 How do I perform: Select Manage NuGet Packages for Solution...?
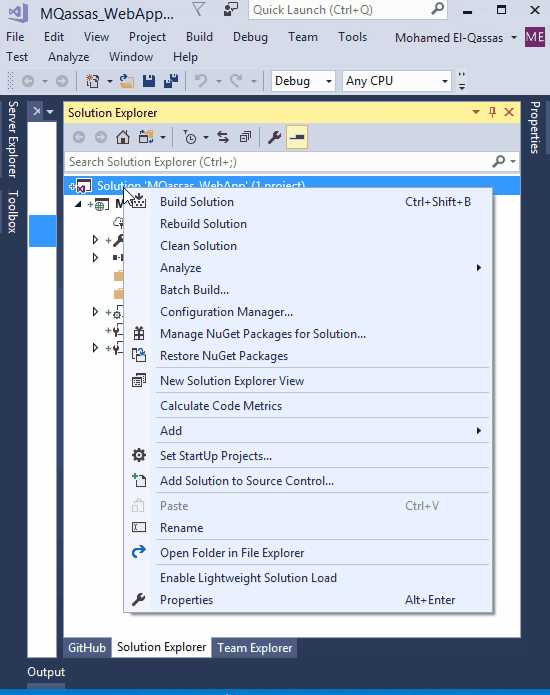[308, 334]
